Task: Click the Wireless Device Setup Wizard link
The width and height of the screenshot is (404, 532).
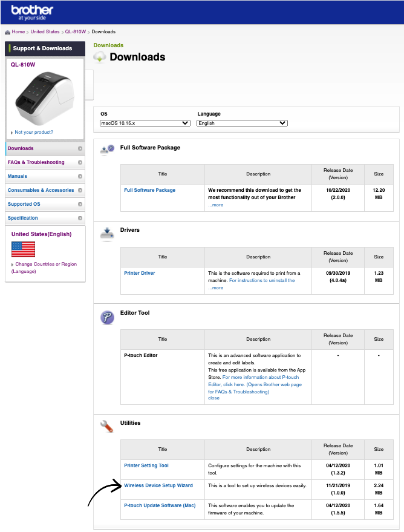Action: pyautogui.click(x=158, y=485)
